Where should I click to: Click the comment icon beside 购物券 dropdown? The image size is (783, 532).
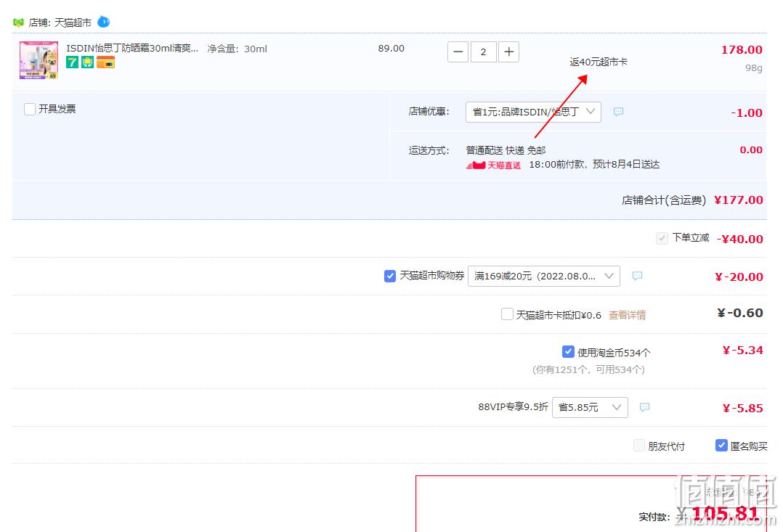637,276
